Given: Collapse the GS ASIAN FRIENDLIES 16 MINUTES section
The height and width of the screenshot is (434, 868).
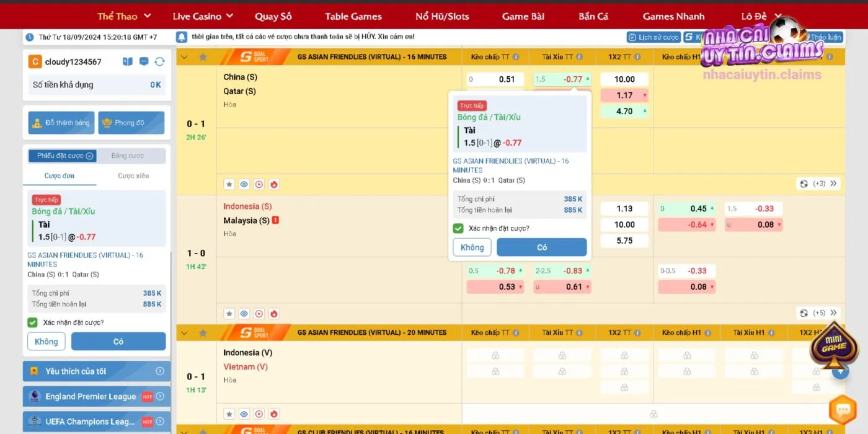Looking at the screenshot, I should [184, 56].
